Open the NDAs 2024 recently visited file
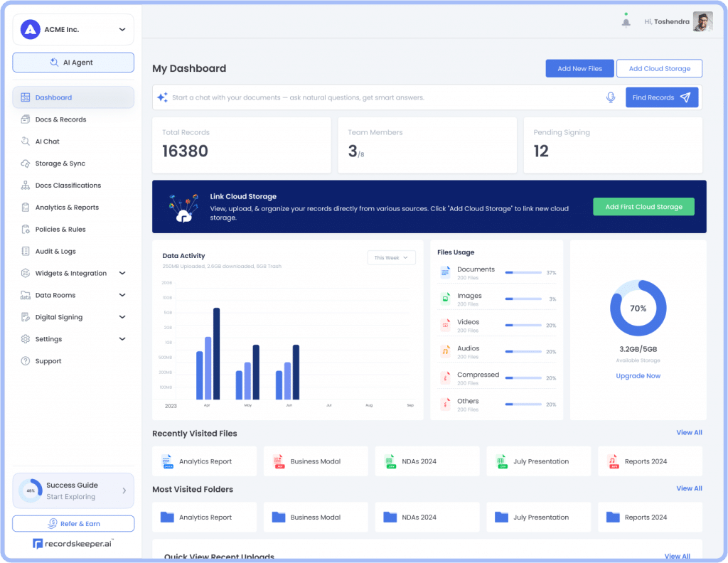Image resolution: width=728 pixels, height=563 pixels. click(x=427, y=461)
